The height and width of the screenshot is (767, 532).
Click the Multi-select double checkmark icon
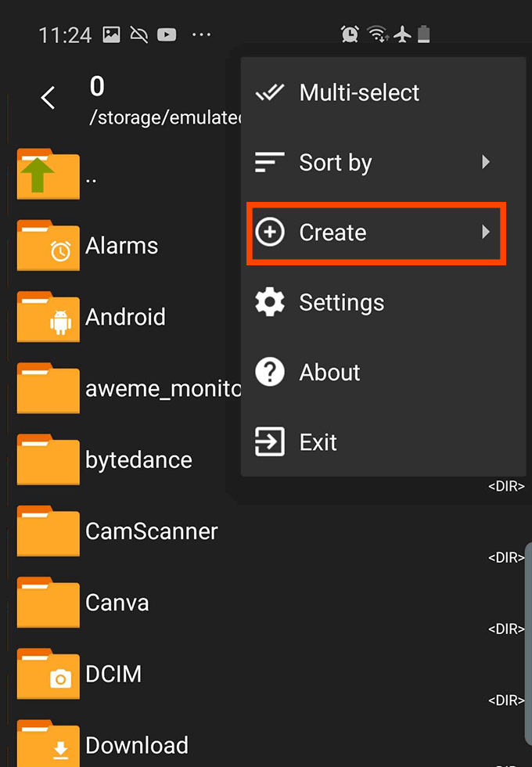coord(269,92)
